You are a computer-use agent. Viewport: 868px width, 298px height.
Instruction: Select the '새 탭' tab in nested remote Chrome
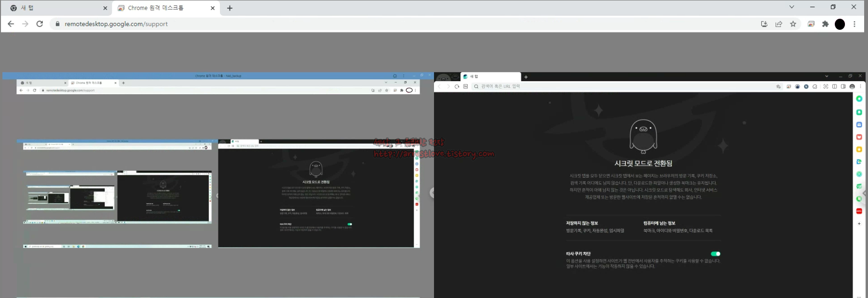pyautogui.click(x=42, y=83)
